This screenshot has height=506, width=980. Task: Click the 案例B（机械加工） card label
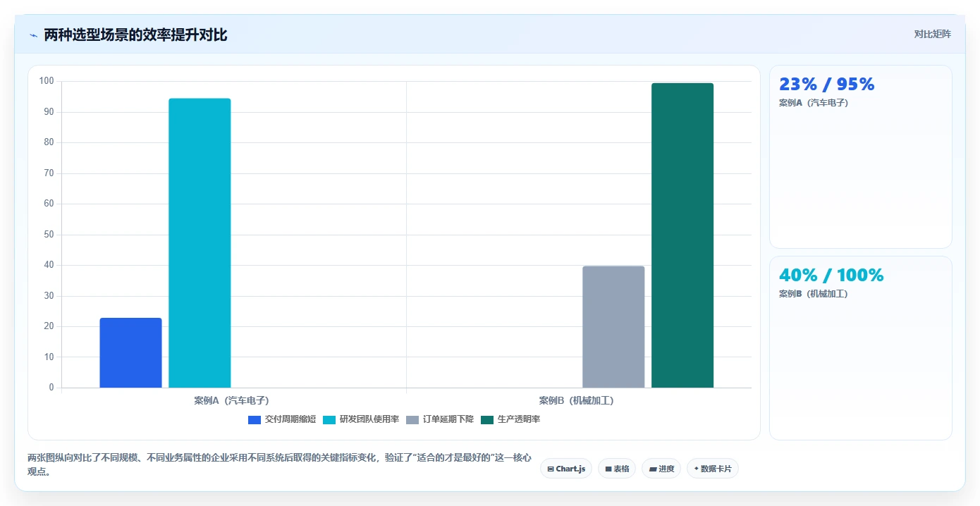(814, 294)
